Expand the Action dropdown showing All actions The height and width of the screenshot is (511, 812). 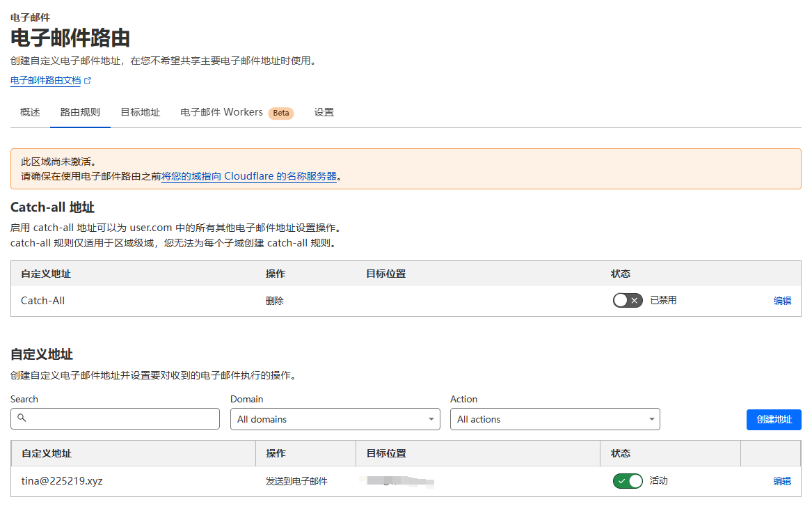tap(555, 419)
